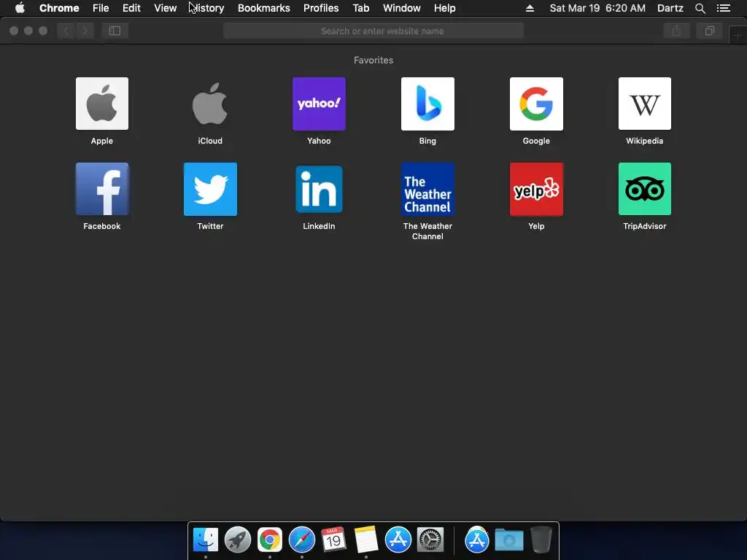Open the View menu
Screen dimensions: 747x560
(166, 8)
